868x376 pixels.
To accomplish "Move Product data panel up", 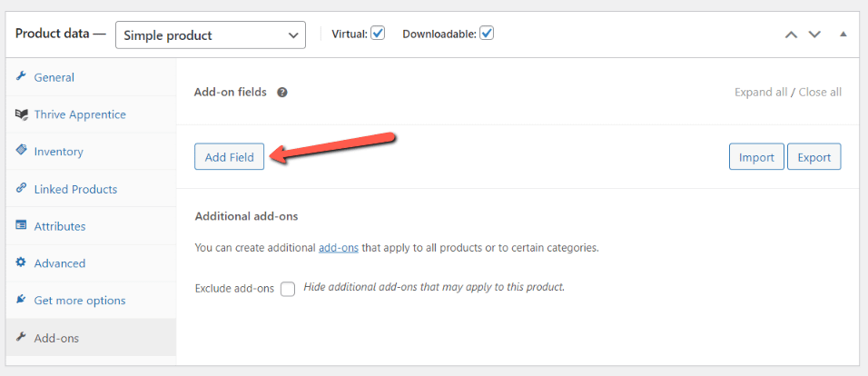I will [x=791, y=35].
